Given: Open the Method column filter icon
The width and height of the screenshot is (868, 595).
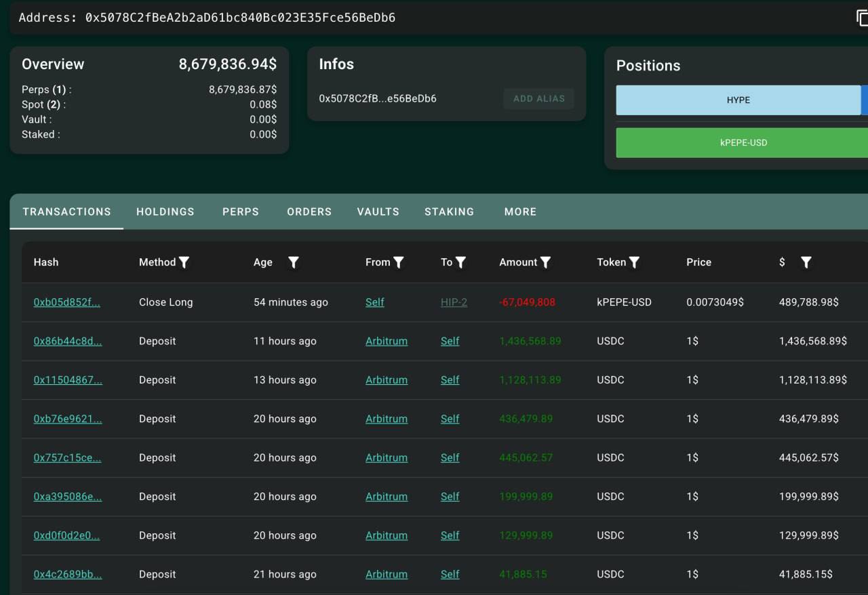Looking at the screenshot, I should (183, 262).
